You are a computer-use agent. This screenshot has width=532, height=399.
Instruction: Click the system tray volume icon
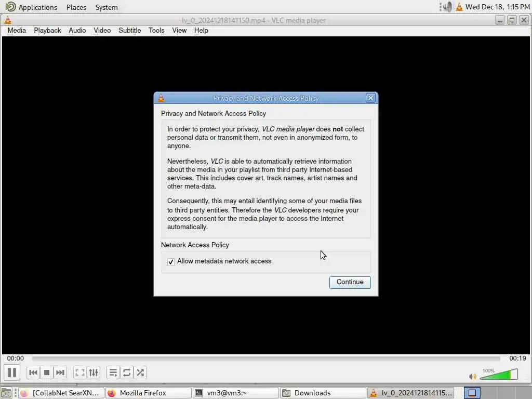[446, 7]
